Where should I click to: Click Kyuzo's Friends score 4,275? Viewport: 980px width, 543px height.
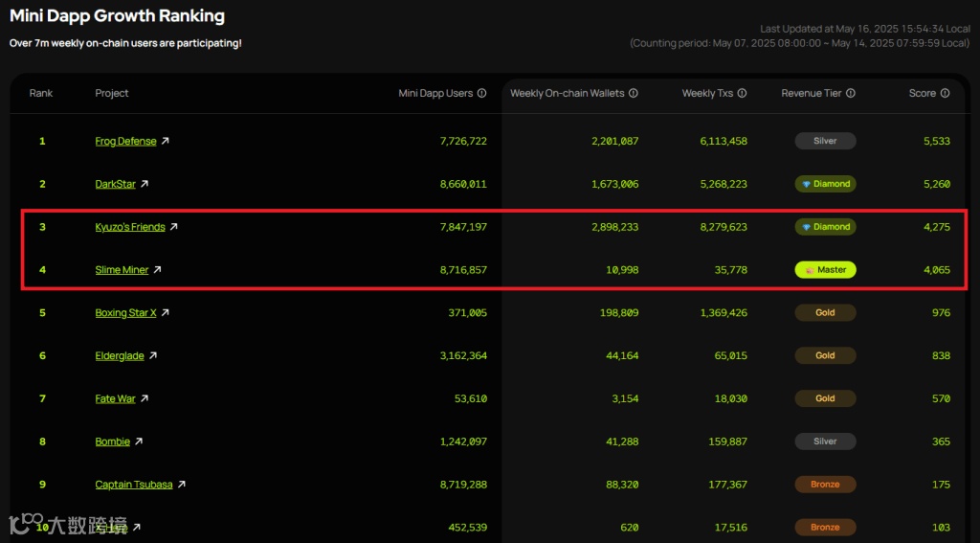[x=937, y=227]
